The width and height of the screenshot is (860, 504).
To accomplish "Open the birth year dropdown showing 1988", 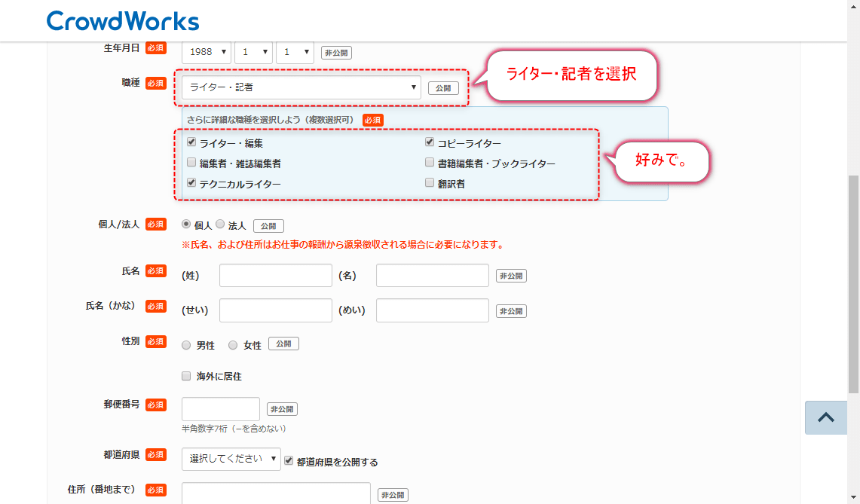I will (207, 52).
